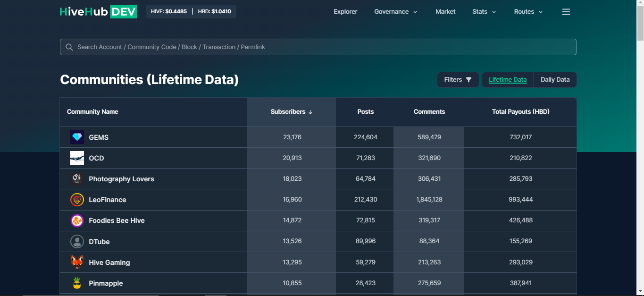The width and height of the screenshot is (644, 296).
Task: Click DTube comments value 88,364
Action: 429,241
